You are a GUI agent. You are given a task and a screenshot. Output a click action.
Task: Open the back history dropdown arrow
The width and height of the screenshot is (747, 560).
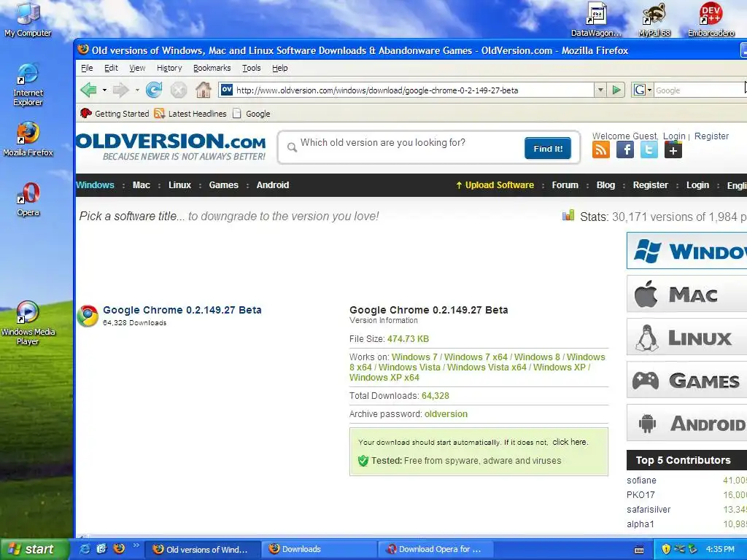[104, 90]
